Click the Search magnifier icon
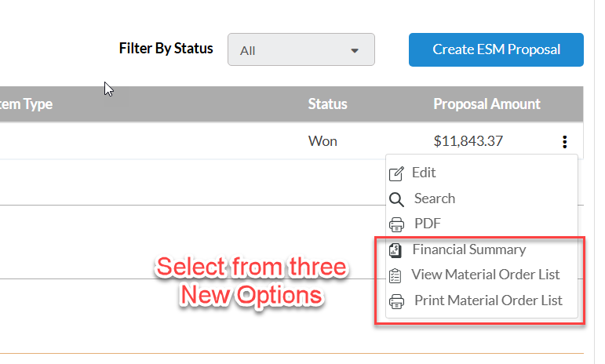This screenshot has height=364, width=605. click(396, 200)
